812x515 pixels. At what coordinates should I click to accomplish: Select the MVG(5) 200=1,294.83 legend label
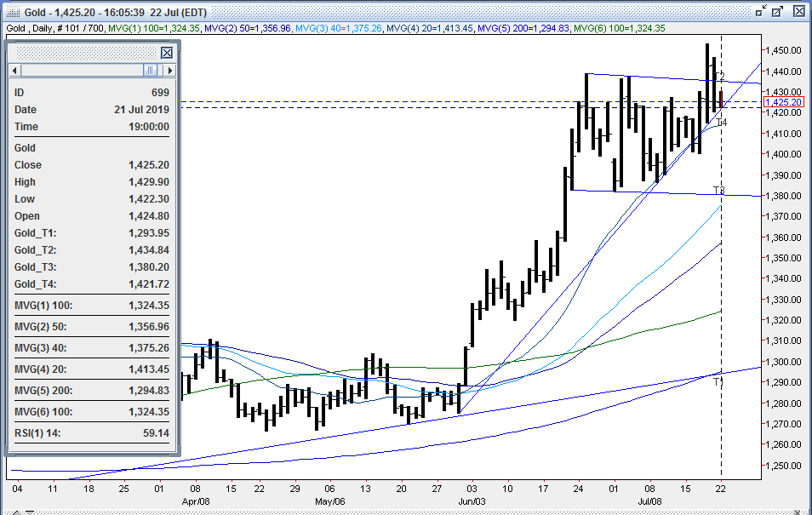pyautogui.click(x=523, y=28)
